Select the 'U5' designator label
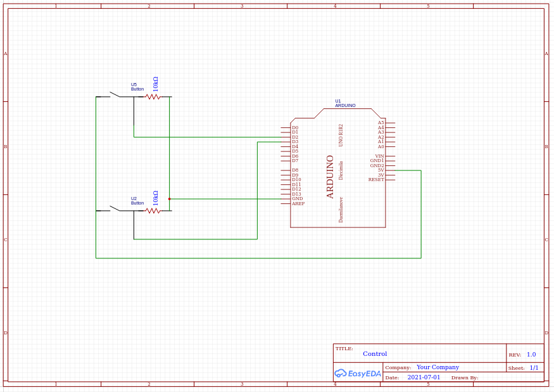The height and width of the screenshot is (392, 554). tap(134, 84)
